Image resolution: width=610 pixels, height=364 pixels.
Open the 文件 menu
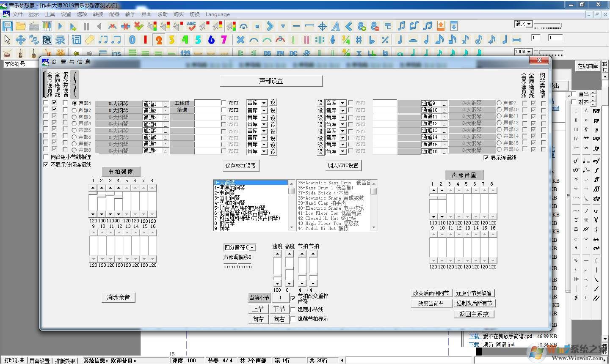click(18, 14)
